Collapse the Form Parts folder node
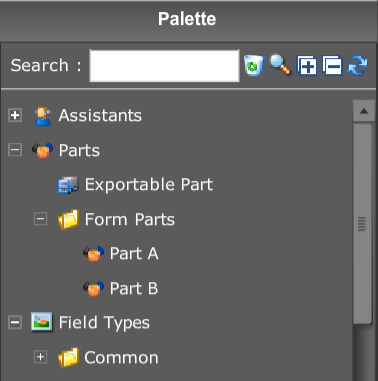The height and width of the screenshot is (381, 378). 40,219
